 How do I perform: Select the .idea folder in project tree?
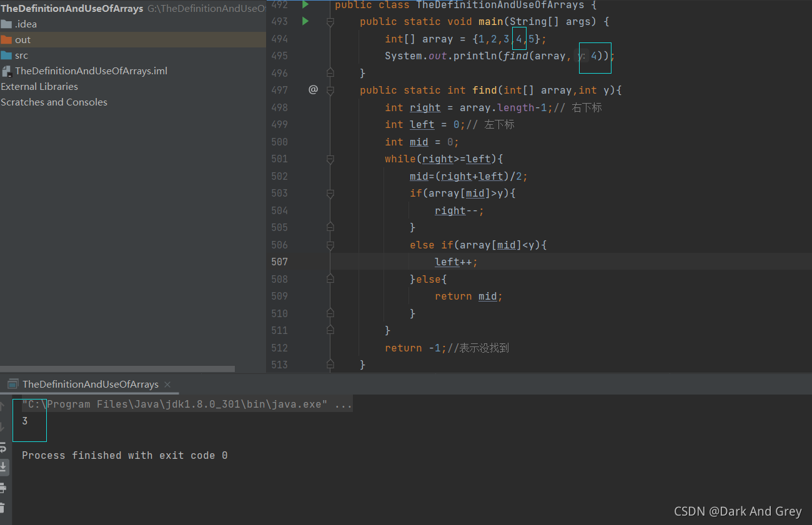(x=26, y=24)
